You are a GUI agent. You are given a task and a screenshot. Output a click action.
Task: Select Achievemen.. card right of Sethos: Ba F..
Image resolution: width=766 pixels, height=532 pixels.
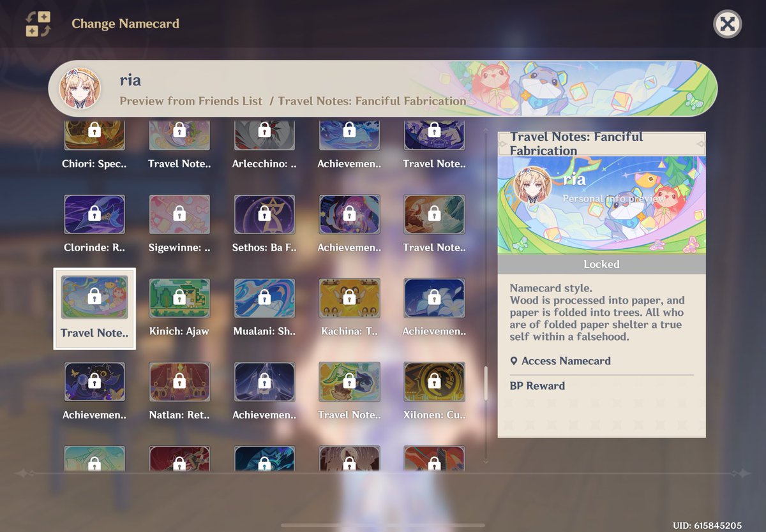(349, 225)
